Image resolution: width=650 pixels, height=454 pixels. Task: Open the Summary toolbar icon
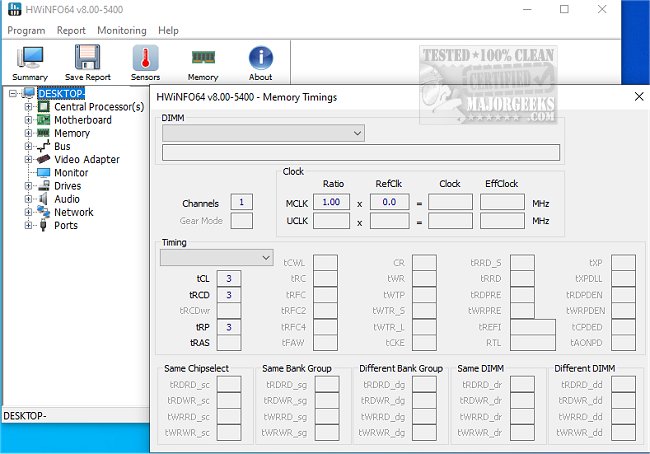point(30,61)
